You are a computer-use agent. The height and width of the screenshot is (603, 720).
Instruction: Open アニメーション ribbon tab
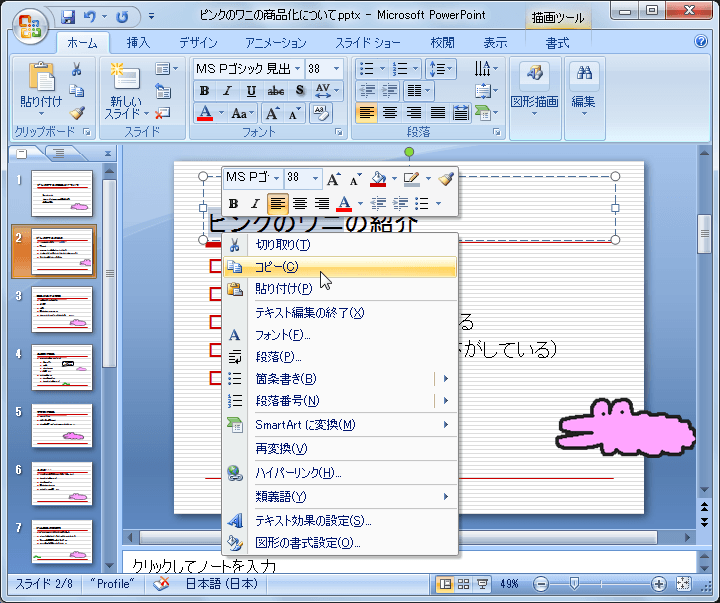(276, 43)
